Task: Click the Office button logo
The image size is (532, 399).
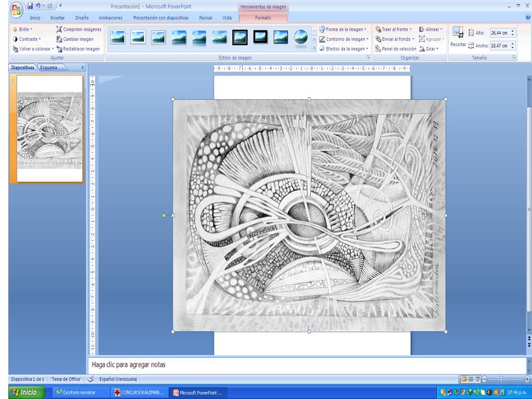Action: click(x=17, y=9)
